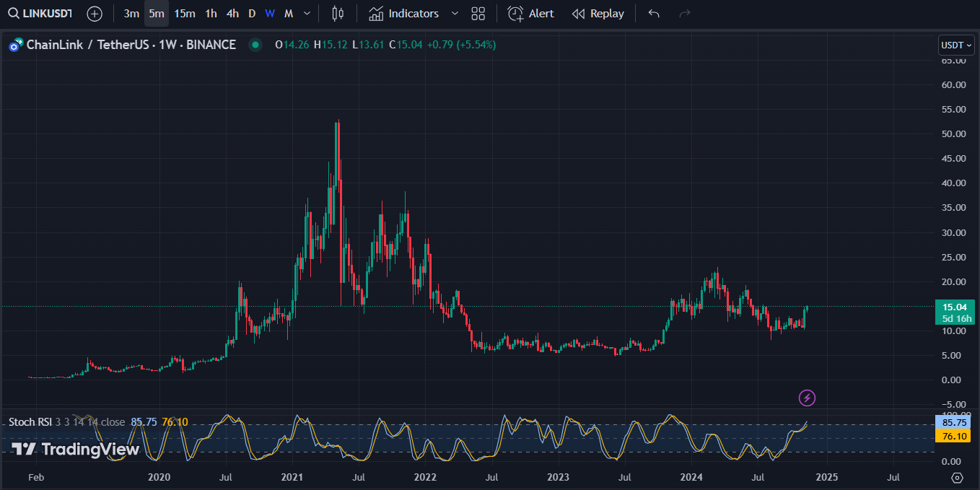Open the USDT currency dropdown
The image size is (980, 490).
point(955,44)
